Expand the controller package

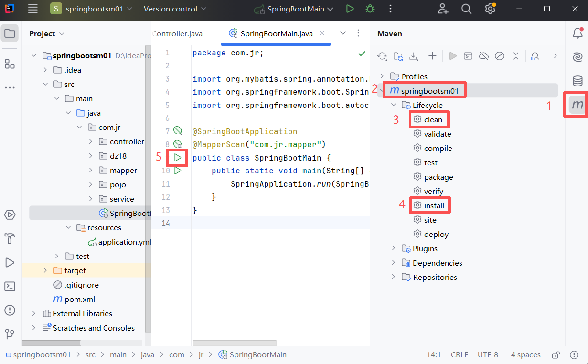91,141
